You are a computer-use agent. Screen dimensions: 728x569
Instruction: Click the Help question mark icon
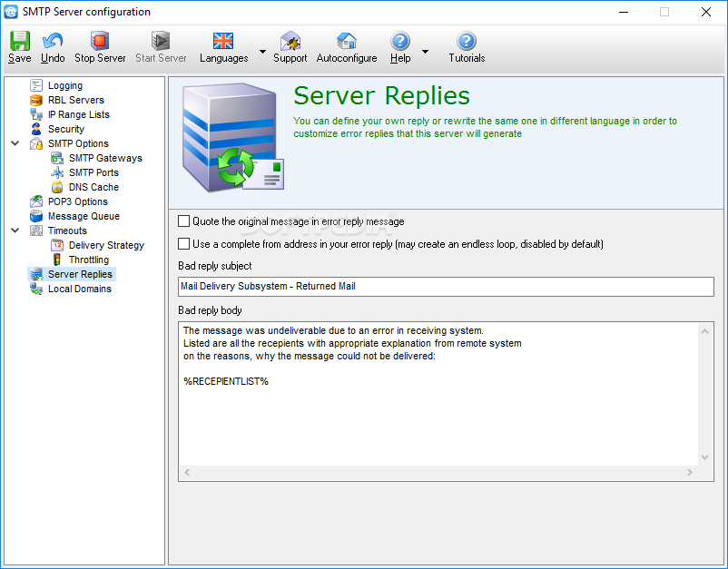(400, 41)
